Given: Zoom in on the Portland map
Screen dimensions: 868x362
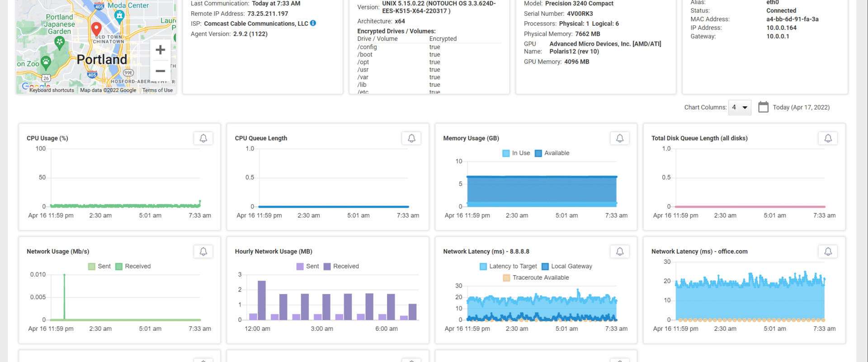Looking at the screenshot, I should pyautogui.click(x=160, y=50).
